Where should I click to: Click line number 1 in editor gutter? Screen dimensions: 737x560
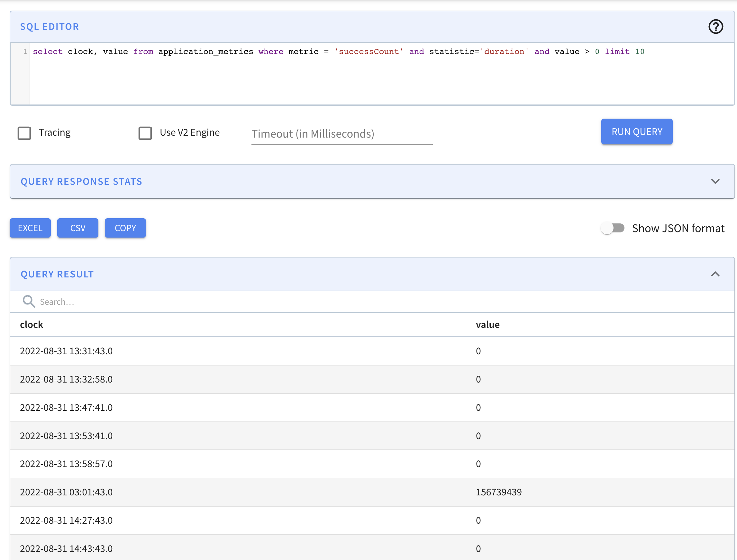pos(25,52)
